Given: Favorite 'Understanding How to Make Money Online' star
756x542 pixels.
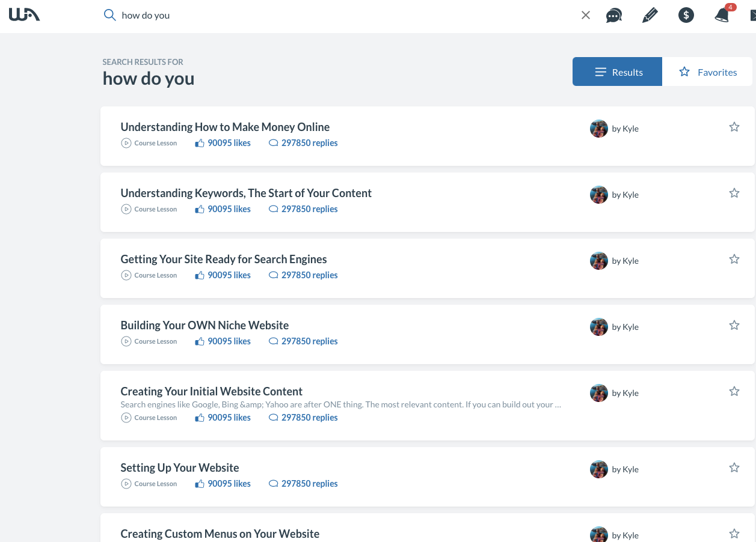Looking at the screenshot, I should [x=734, y=127].
